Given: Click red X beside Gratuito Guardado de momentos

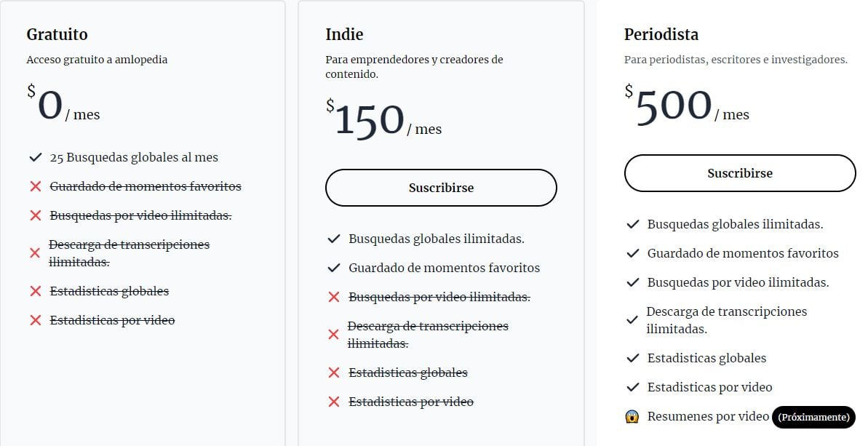Looking at the screenshot, I should pyautogui.click(x=35, y=187).
